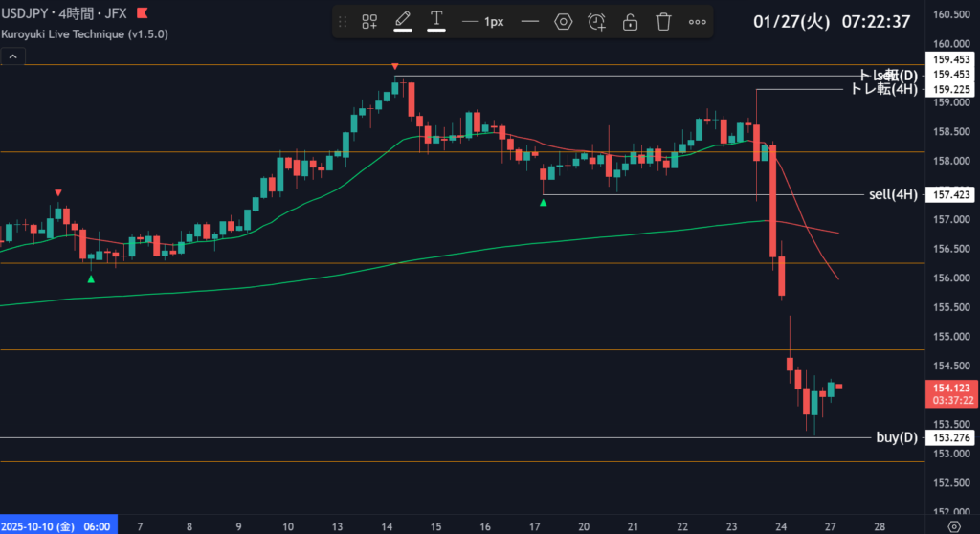Open chart settings gear at bottom right
The width and height of the screenshot is (980, 534).
[x=953, y=525]
